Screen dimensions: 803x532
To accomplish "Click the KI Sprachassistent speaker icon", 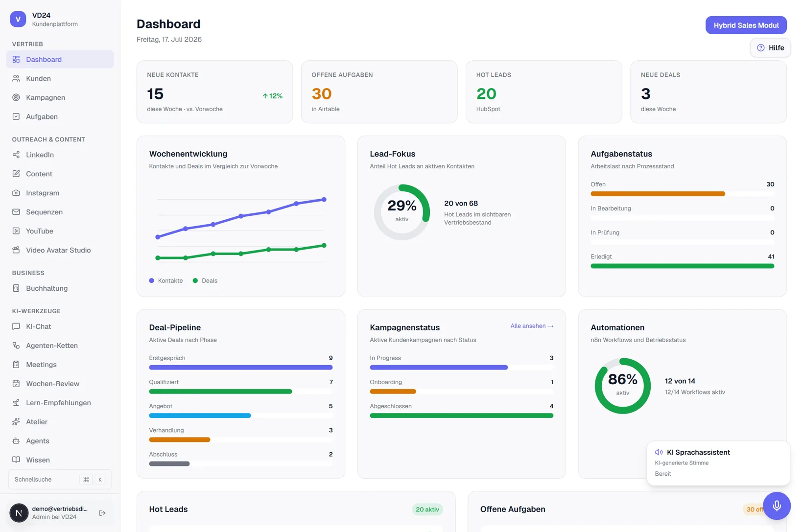I will tap(659, 452).
